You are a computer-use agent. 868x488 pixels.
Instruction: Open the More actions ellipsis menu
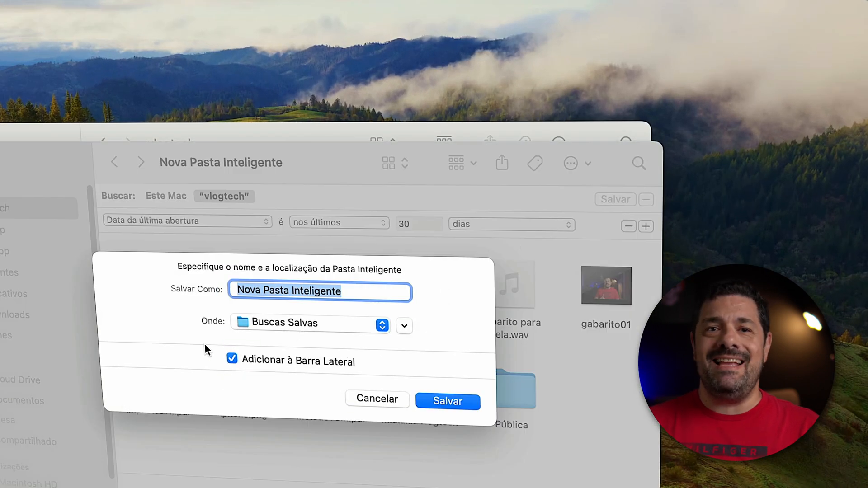[571, 163]
